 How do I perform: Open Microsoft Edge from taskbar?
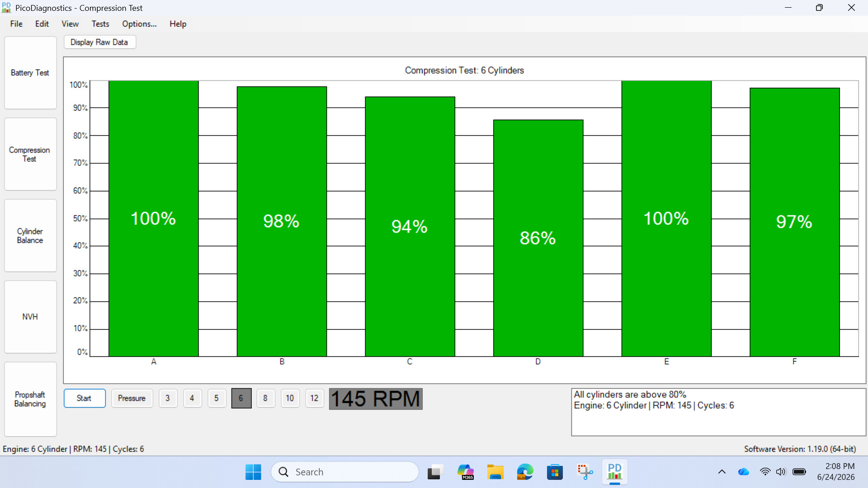[525, 472]
